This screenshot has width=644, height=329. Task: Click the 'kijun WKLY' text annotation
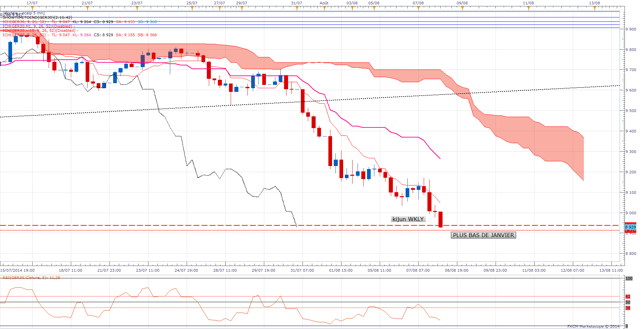(x=408, y=219)
